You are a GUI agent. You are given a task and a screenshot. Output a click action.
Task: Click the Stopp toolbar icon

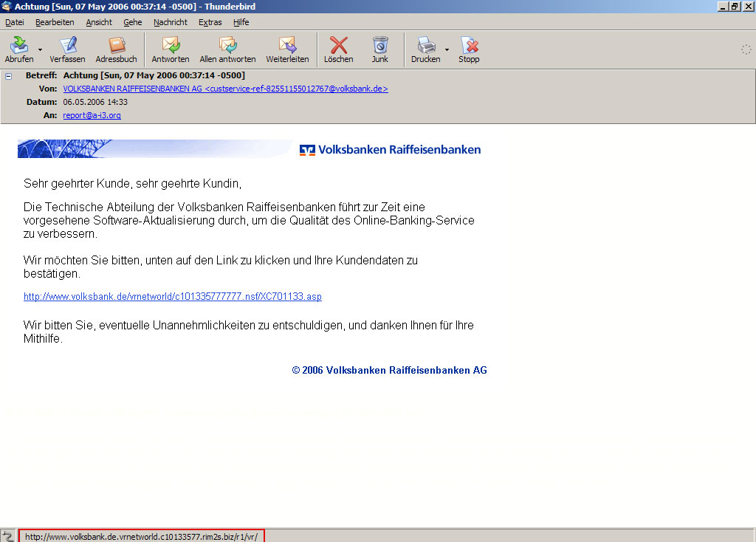pos(469,45)
